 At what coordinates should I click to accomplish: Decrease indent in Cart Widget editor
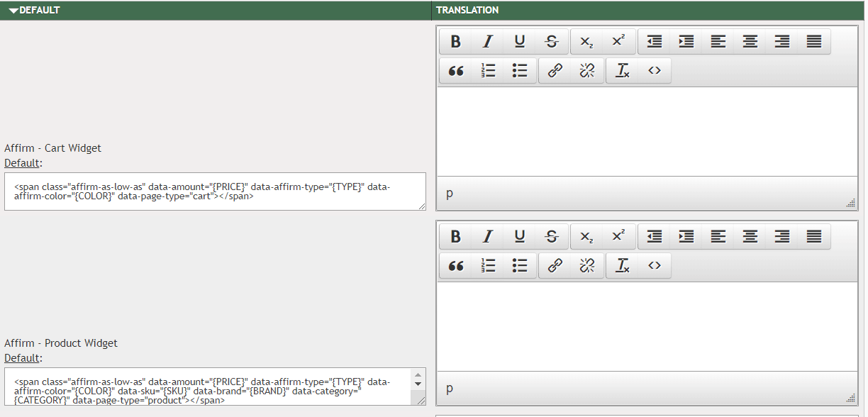pyautogui.click(x=655, y=42)
